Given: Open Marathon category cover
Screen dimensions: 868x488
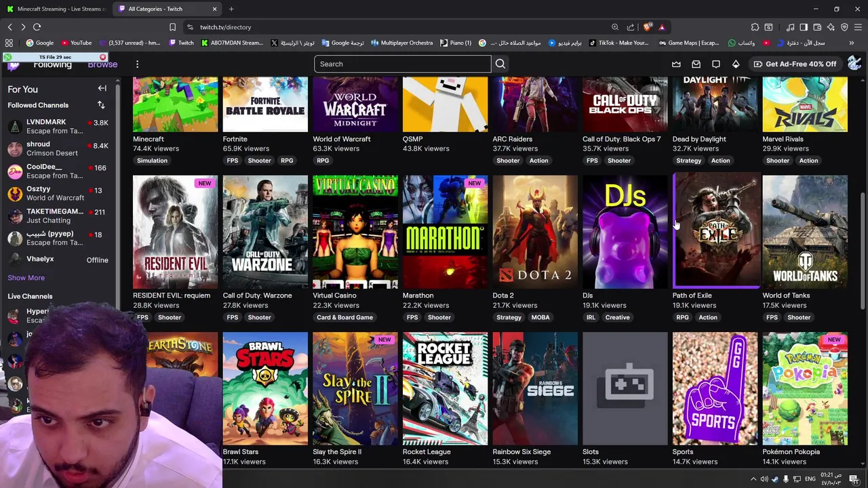Looking at the screenshot, I should tap(445, 232).
